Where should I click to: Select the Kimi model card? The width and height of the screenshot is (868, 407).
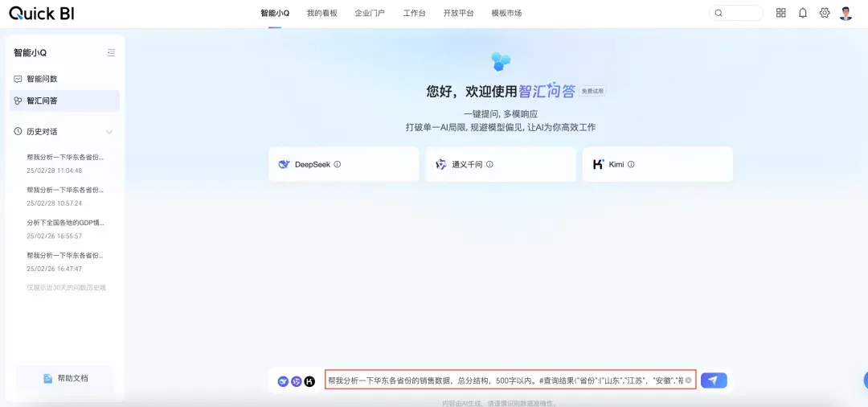[x=657, y=164]
